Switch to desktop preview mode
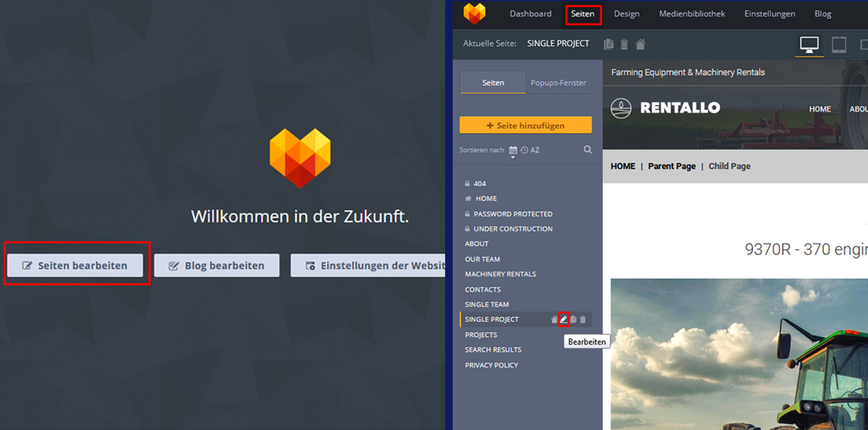The image size is (868, 430). (809, 45)
